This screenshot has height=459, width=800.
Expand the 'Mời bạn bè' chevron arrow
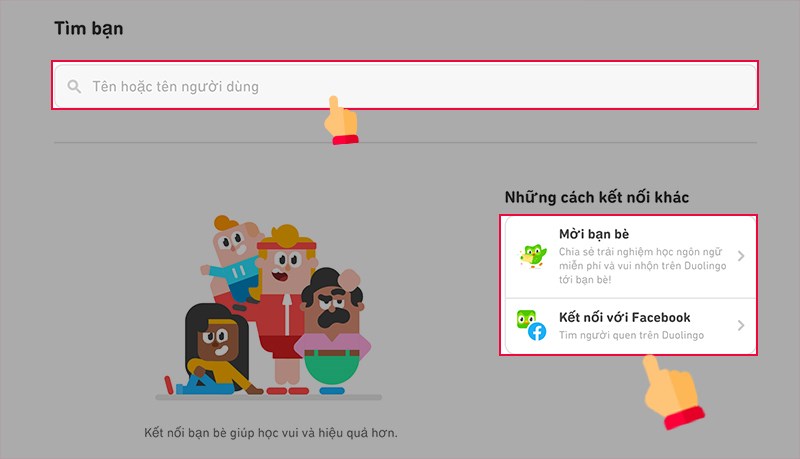[x=741, y=256]
